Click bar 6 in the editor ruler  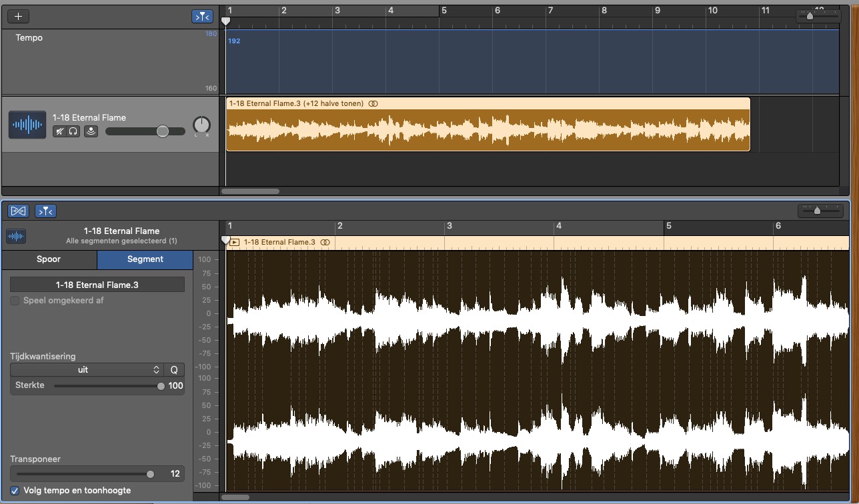[778, 226]
